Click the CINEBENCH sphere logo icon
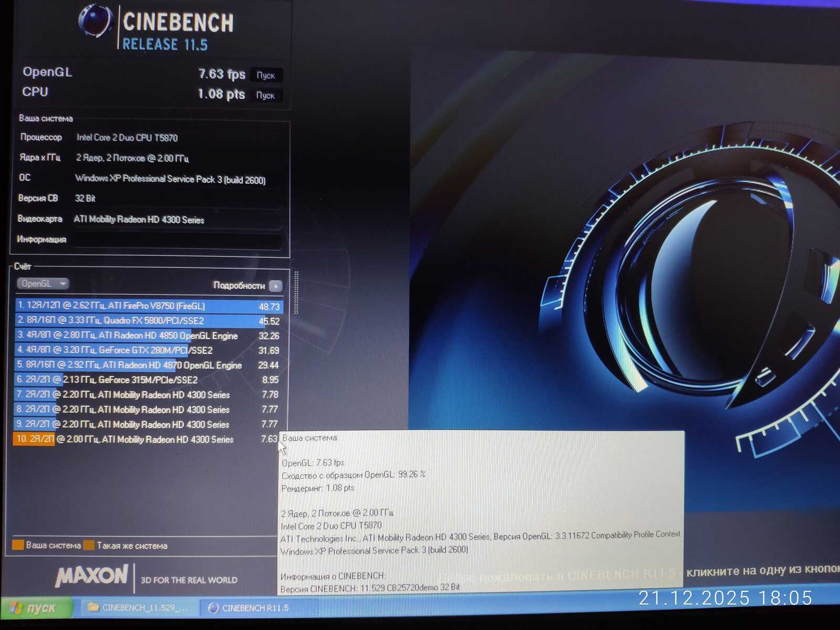Image resolution: width=840 pixels, height=630 pixels. (95, 21)
